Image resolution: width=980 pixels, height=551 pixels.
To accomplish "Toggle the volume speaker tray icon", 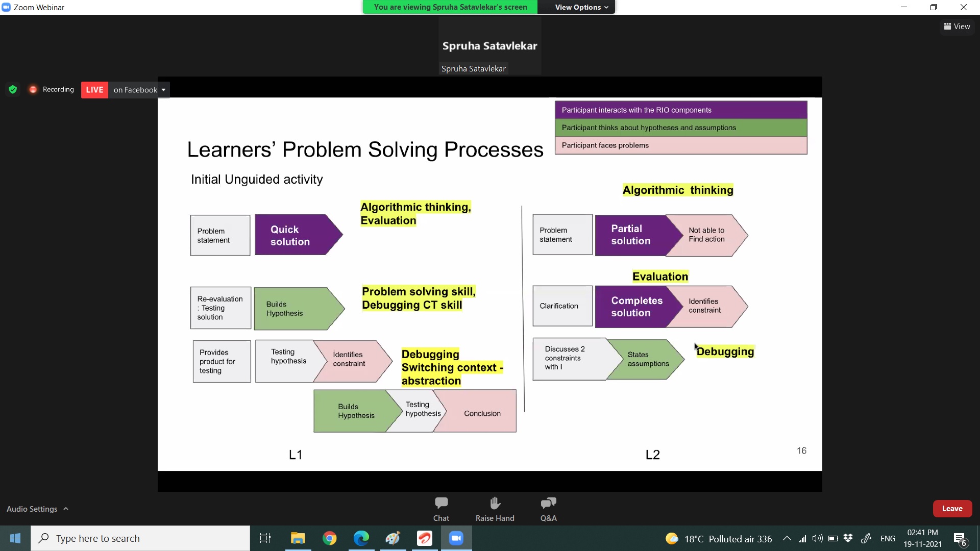I will pyautogui.click(x=817, y=538).
